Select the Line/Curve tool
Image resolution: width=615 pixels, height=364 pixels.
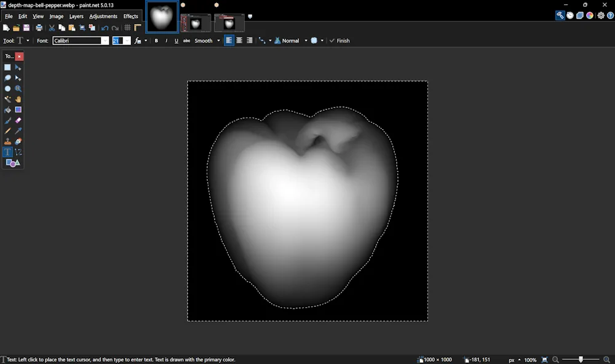point(18,152)
